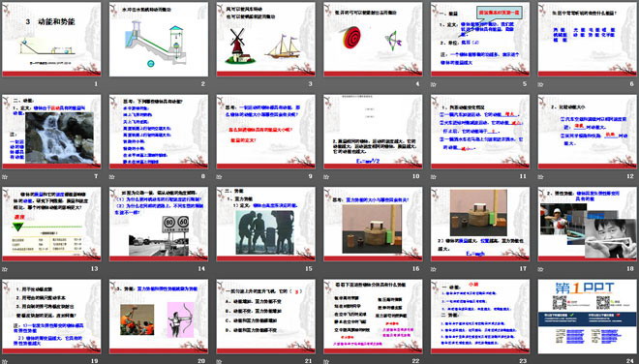Select slide 18 thumbnail with boy stretching band
639x364 pixels.
click(x=588, y=224)
